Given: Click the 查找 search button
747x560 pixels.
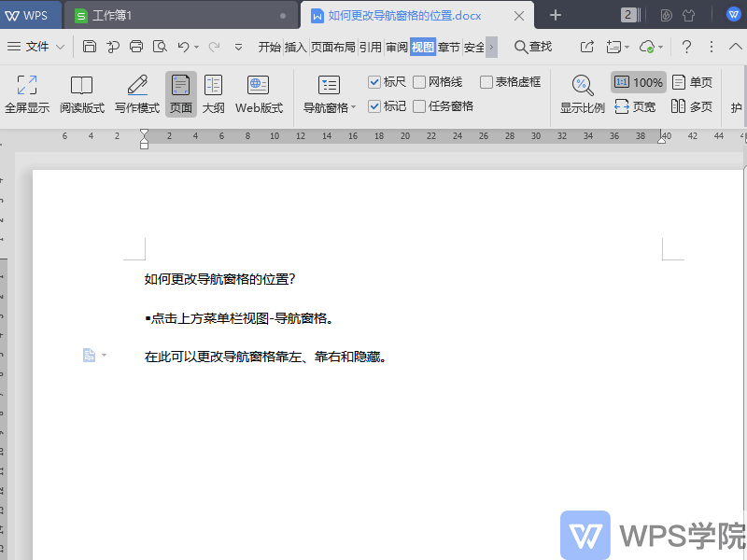Looking at the screenshot, I should tap(533, 47).
